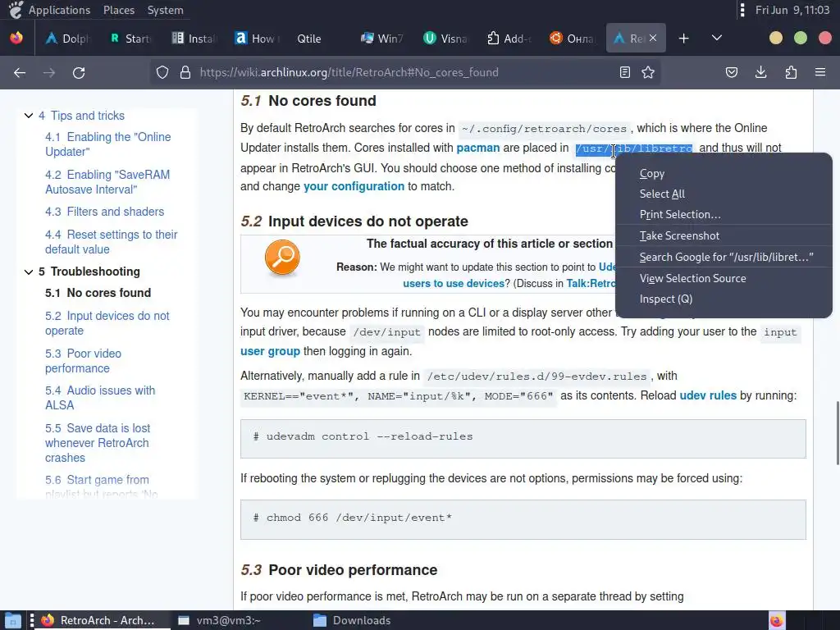Click the yellow window control button
Screen dimensions: 840x630
pyautogui.click(x=776, y=38)
